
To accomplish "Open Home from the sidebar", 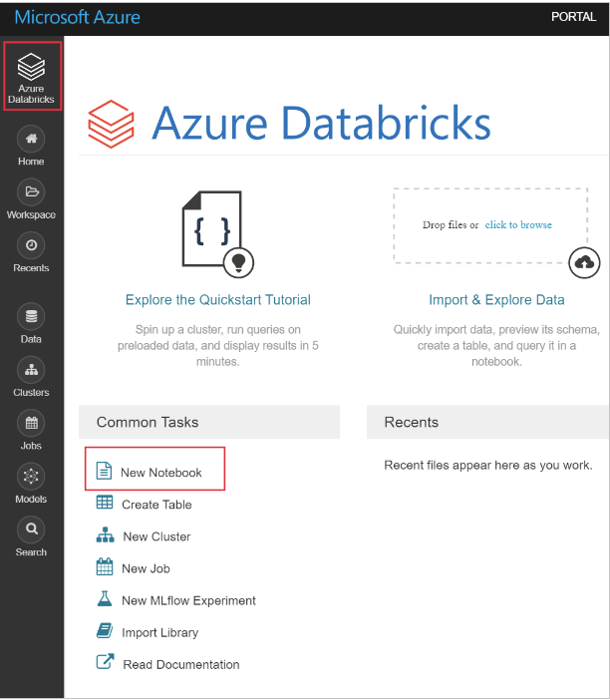I will point(31,140).
